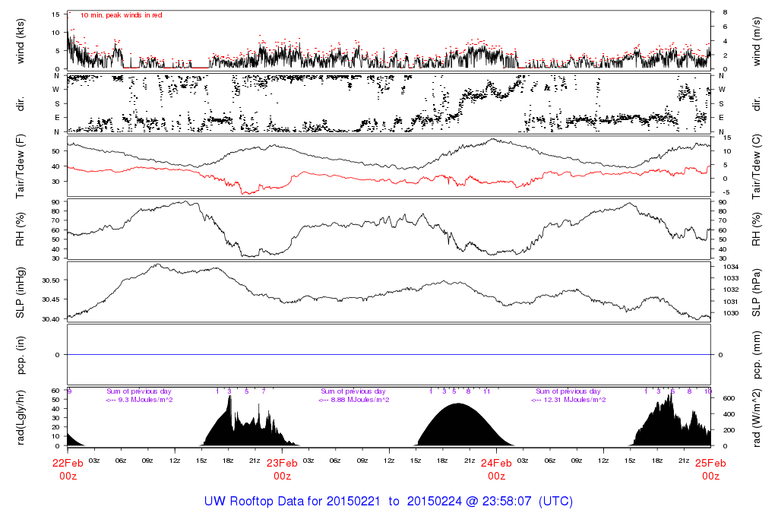778x532 pixels.
Task: Click the red "22Feb" date label
Action: pos(68,463)
